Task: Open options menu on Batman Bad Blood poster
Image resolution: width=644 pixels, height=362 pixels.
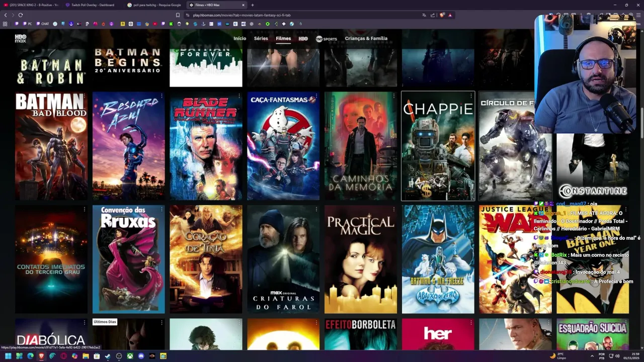Action: click(x=84, y=96)
